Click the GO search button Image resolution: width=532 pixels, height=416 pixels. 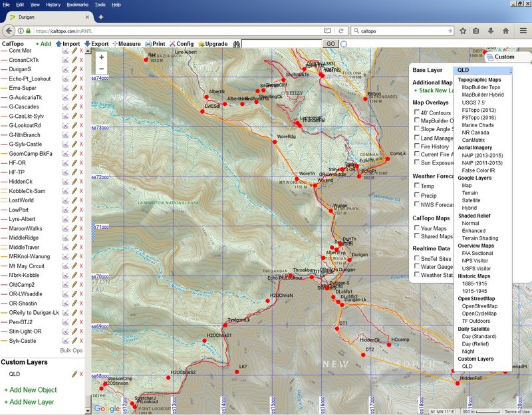tap(331, 44)
